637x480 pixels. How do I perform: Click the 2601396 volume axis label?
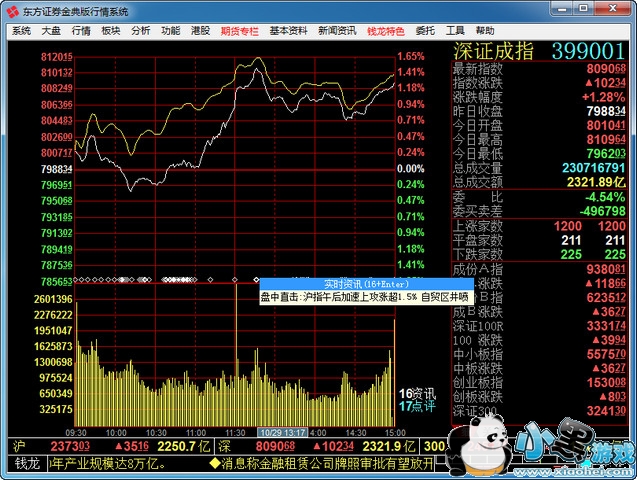[53, 299]
